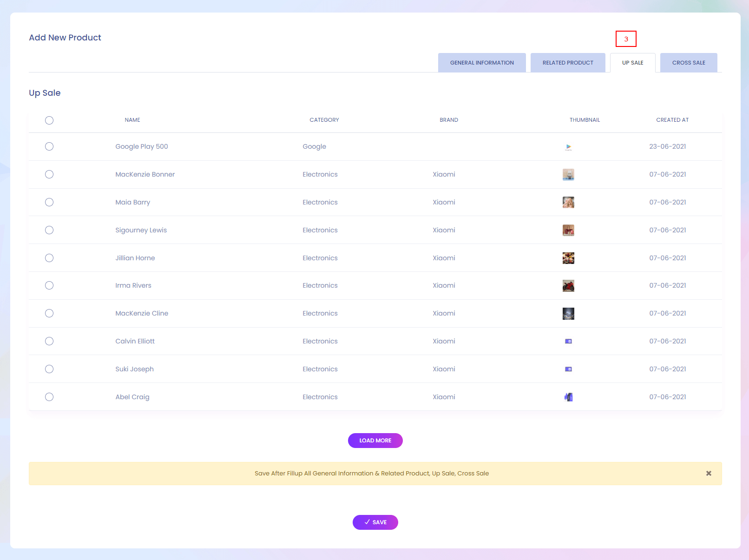Dismiss the yellow save reminder alert

click(x=709, y=473)
